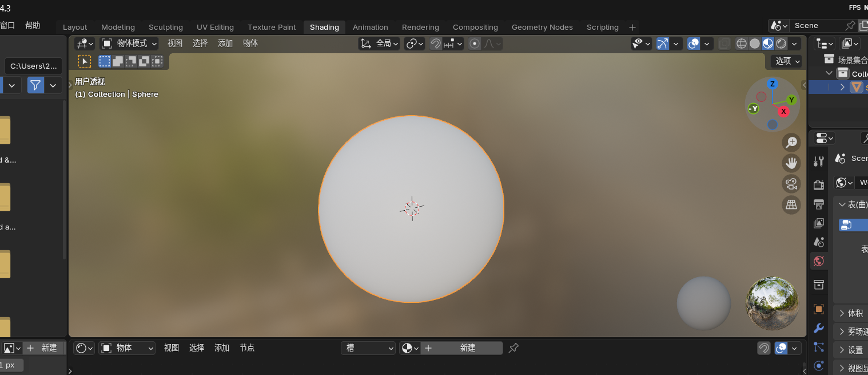Toggle X-ray display button
Image resolution: width=868 pixels, height=375 pixels.
[724, 44]
